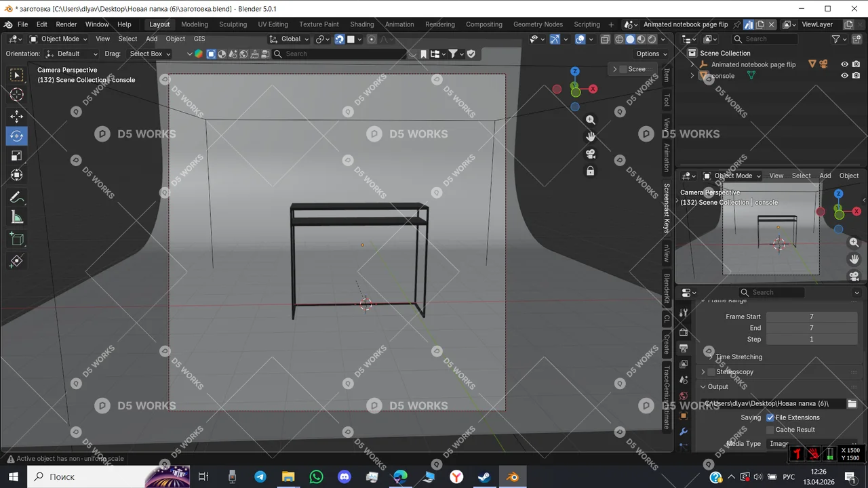Open the file browser for the output path
This screenshot has height=488, width=868.
click(852, 403)
